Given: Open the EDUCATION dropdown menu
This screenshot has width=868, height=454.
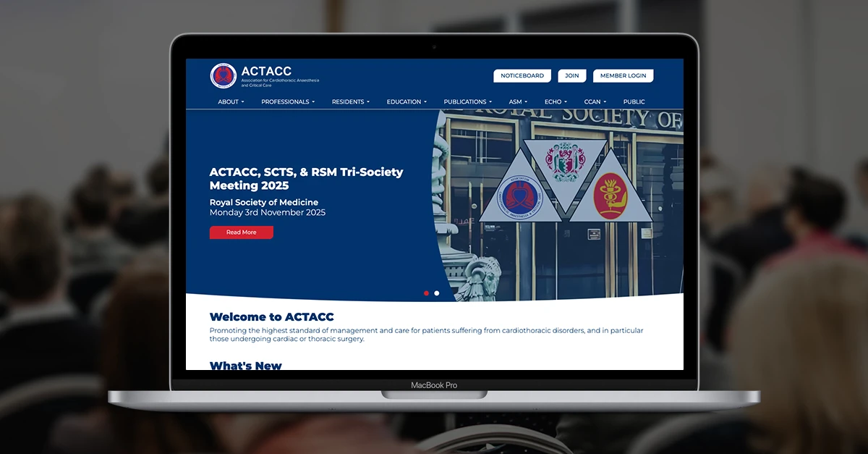Looking at the screenshot, I should pos(407,102).
